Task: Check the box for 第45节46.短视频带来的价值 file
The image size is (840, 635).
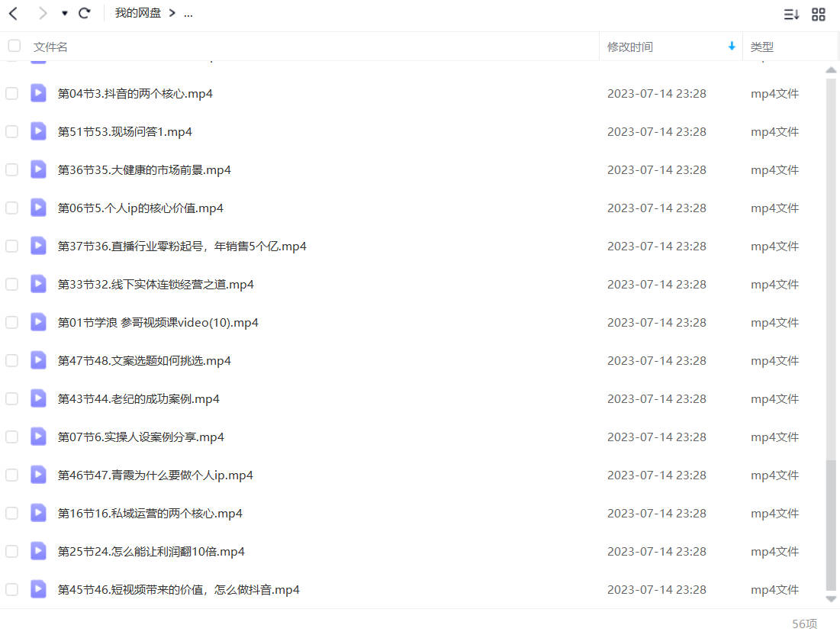Action: click(x=11, y=589)
